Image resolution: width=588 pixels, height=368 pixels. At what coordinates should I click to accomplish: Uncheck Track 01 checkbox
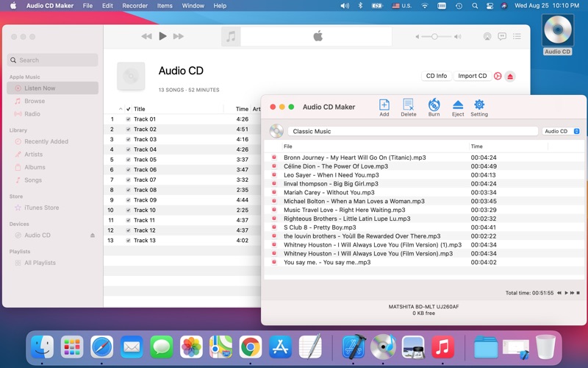(x=128, y=119)
